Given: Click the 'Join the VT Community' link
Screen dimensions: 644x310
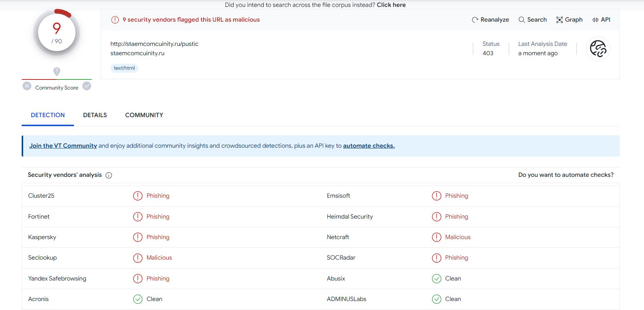Looking at the screenshot, I should click(63, 146).
